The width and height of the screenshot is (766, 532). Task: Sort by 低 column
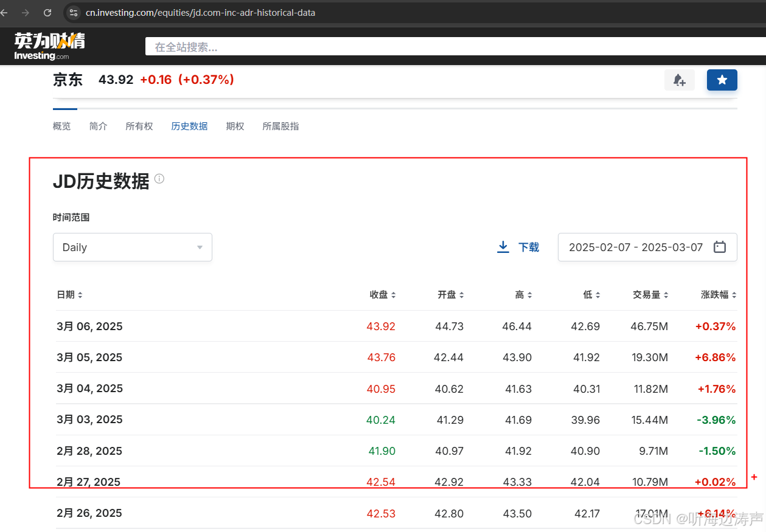coord(592,295)
